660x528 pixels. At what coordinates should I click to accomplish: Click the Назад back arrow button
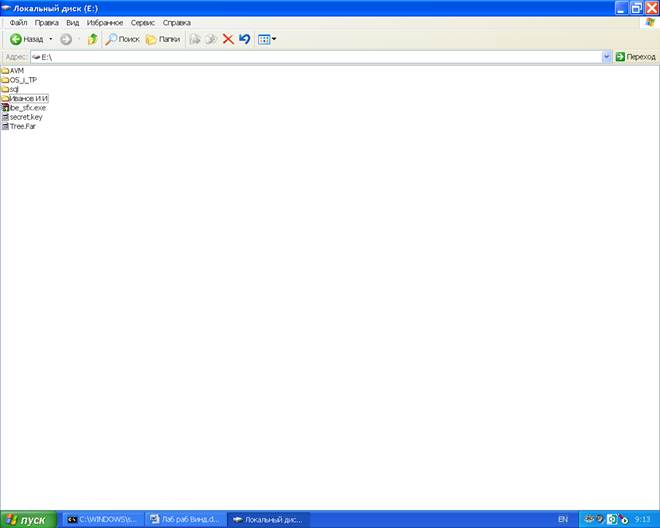coord(26,39)
